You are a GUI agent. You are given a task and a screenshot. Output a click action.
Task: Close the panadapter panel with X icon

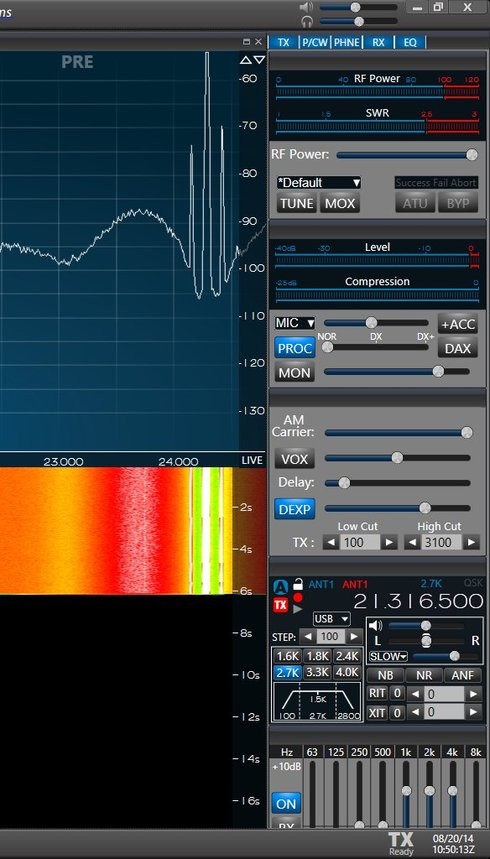click(x=258, y=42)
